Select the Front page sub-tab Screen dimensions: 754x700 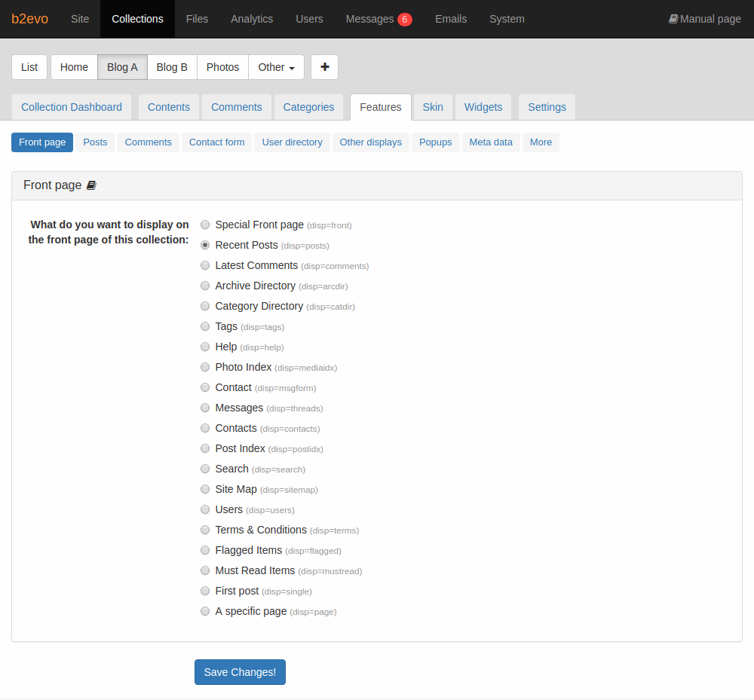42,142
